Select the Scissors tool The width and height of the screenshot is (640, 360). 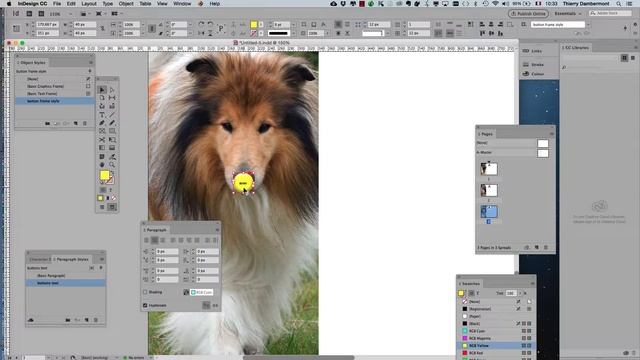pos(102,140)
